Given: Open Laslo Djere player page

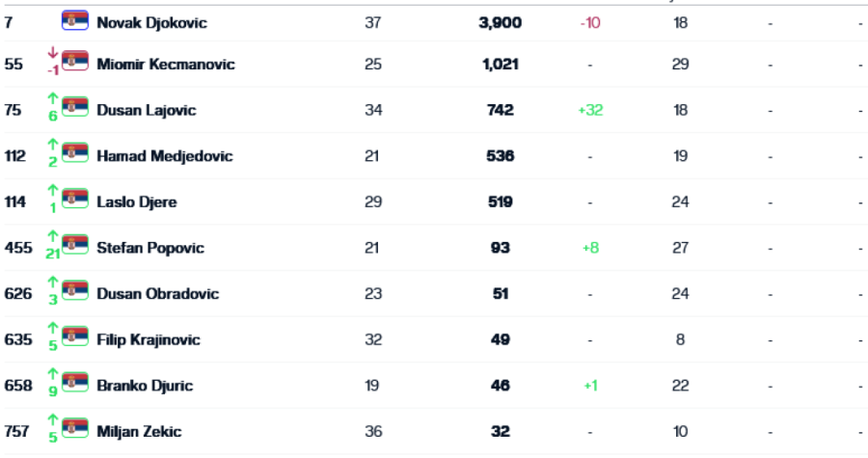Looking at the screenshot, I should click(136, 202).
